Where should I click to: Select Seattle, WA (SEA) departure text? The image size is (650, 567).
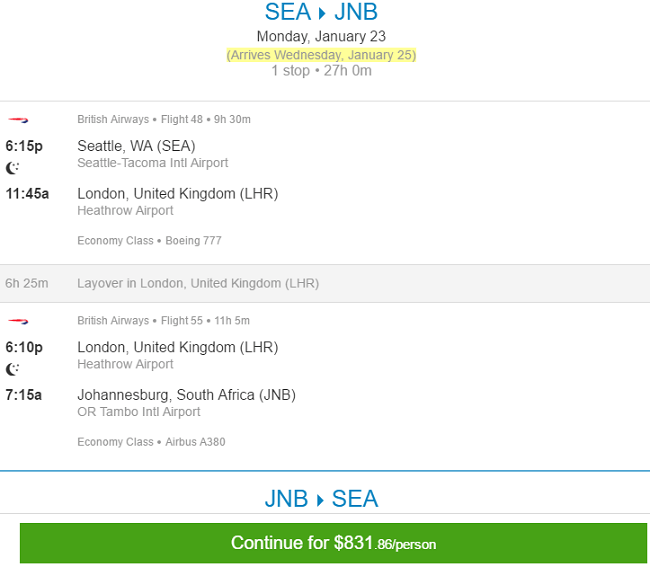pyautogui.click(x=136, y=146)
